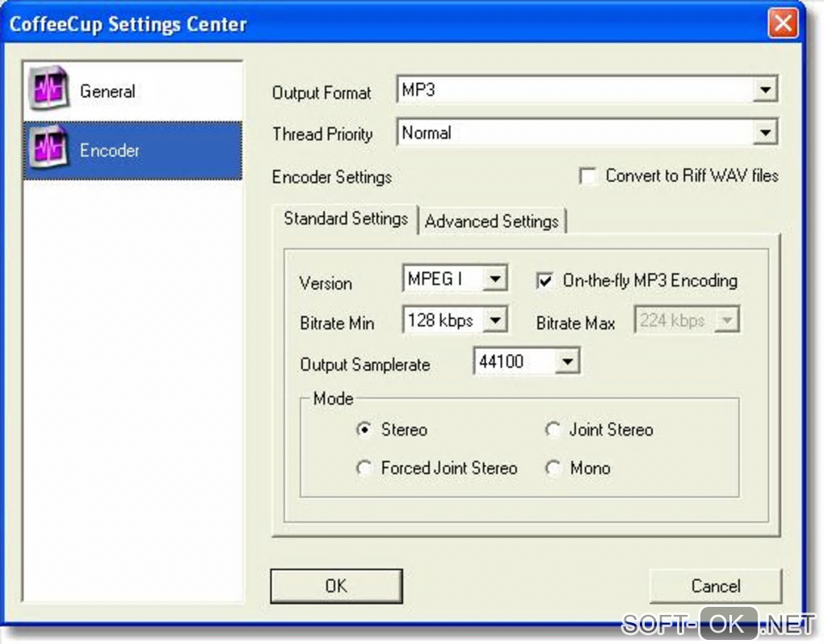Select the General label in sidebar

tap(107, 91)
